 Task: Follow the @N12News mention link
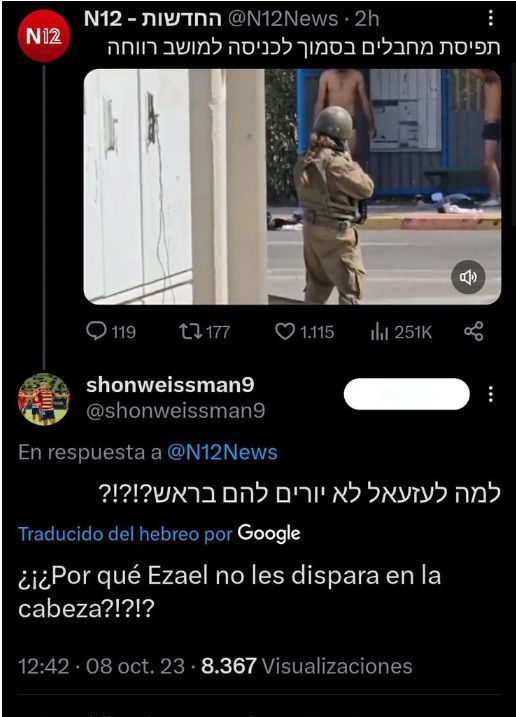[222, 452]
